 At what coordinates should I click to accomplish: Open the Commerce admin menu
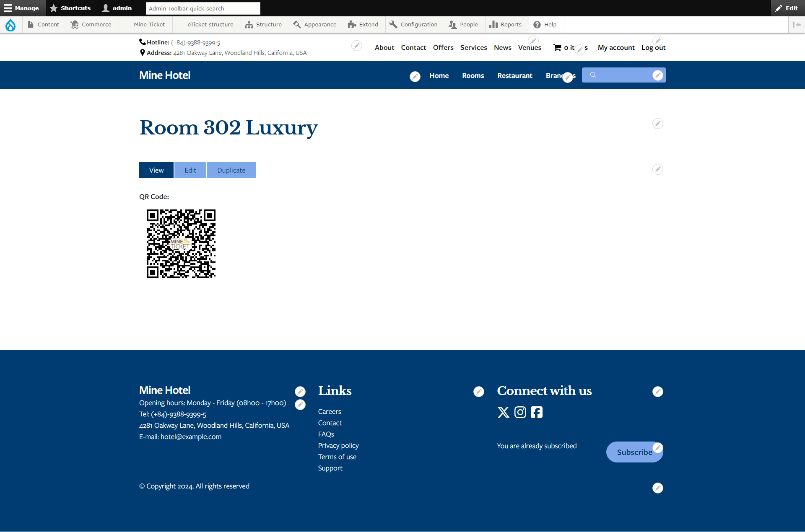point(92,25)
